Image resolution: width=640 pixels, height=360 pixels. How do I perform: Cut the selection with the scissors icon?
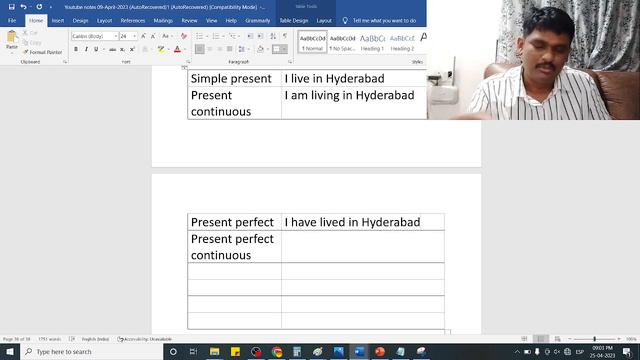coord(31,33)
